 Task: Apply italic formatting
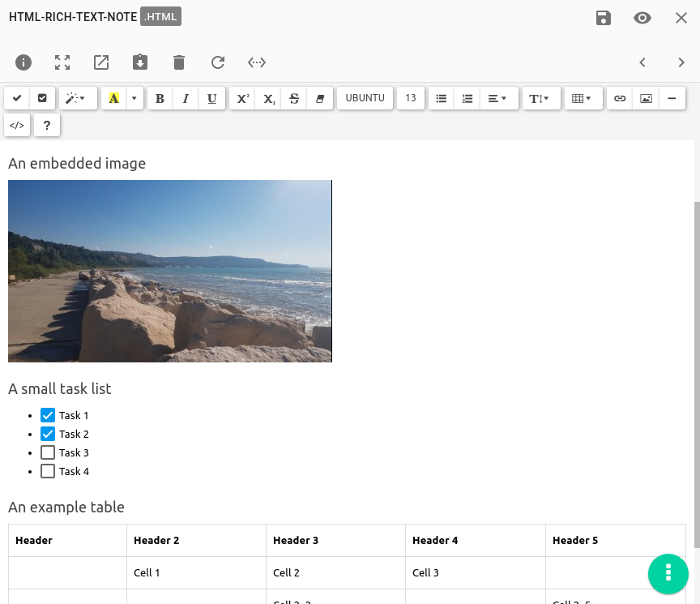coord(186,98)
